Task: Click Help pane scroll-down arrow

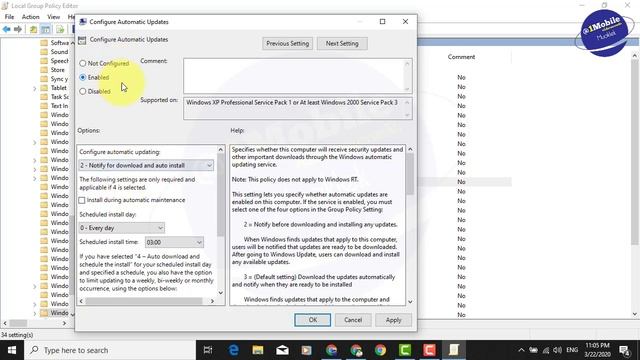Action: 410,302
